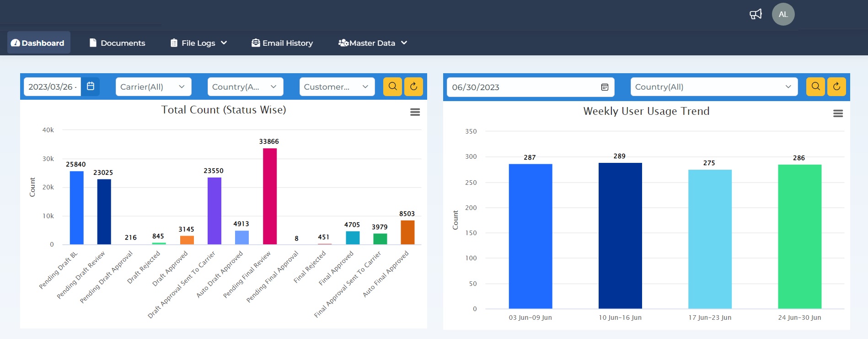Click the Dashboard navigation button

coord(38,43)
